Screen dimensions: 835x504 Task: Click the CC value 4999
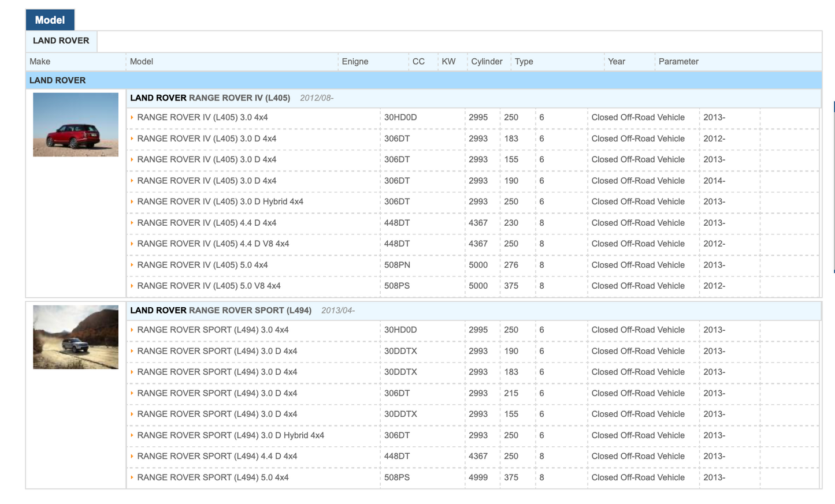(x=478, y=477)
